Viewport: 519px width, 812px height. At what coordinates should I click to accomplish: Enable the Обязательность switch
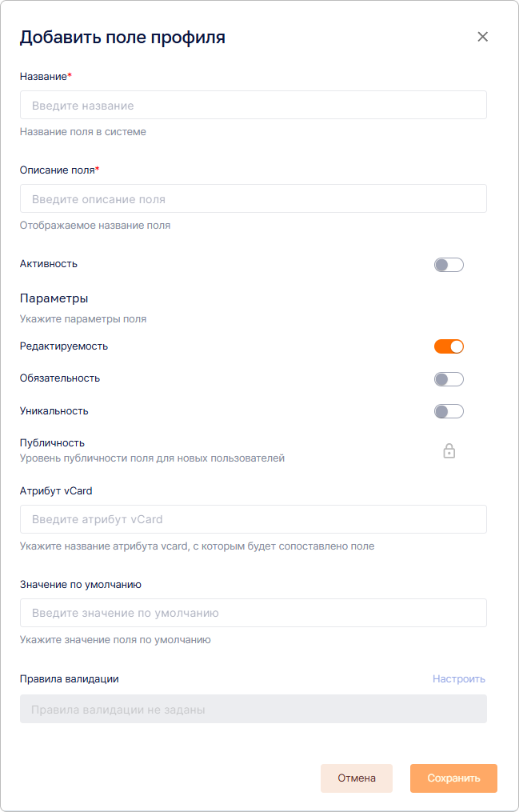coord(449,379)
